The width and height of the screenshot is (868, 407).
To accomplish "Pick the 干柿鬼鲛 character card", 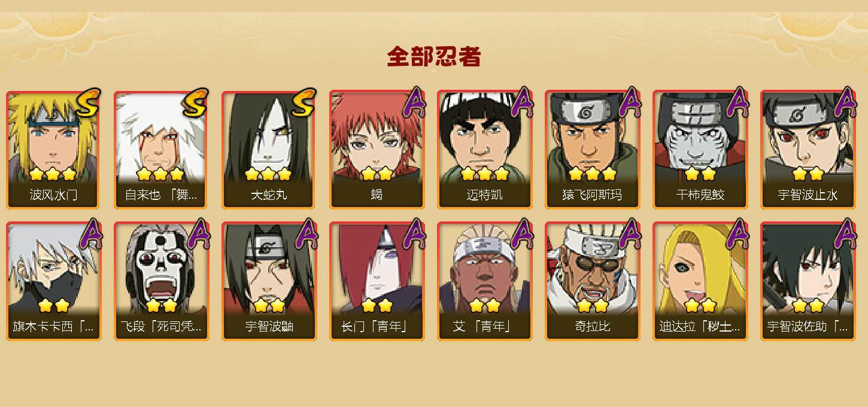I will point(700,150).
